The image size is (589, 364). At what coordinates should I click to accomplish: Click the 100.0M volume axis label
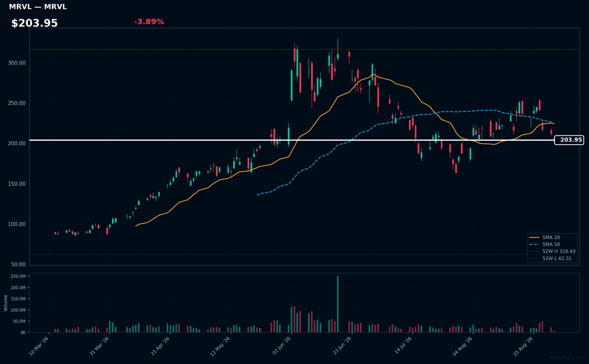pos(18,310)
